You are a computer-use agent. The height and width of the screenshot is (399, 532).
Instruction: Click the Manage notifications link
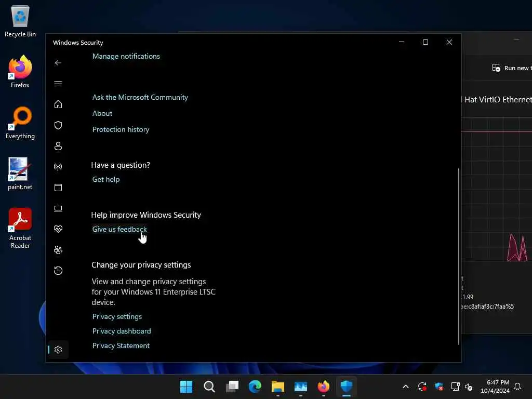click(126, 56)
